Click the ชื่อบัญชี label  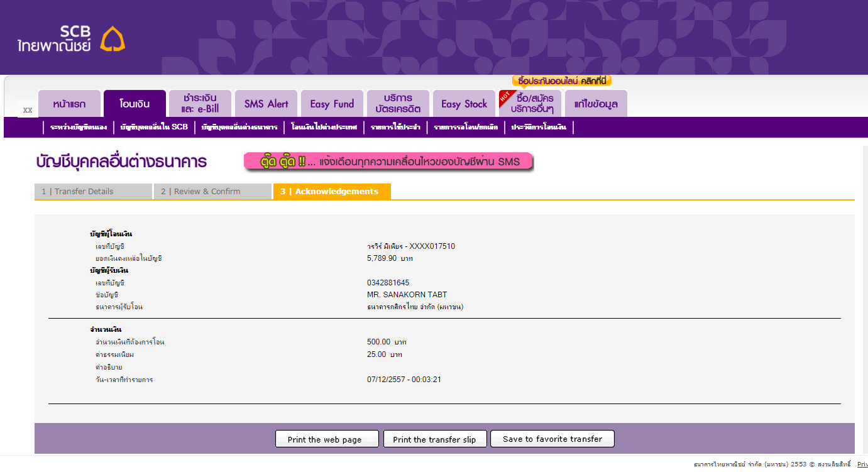[107, 295]
